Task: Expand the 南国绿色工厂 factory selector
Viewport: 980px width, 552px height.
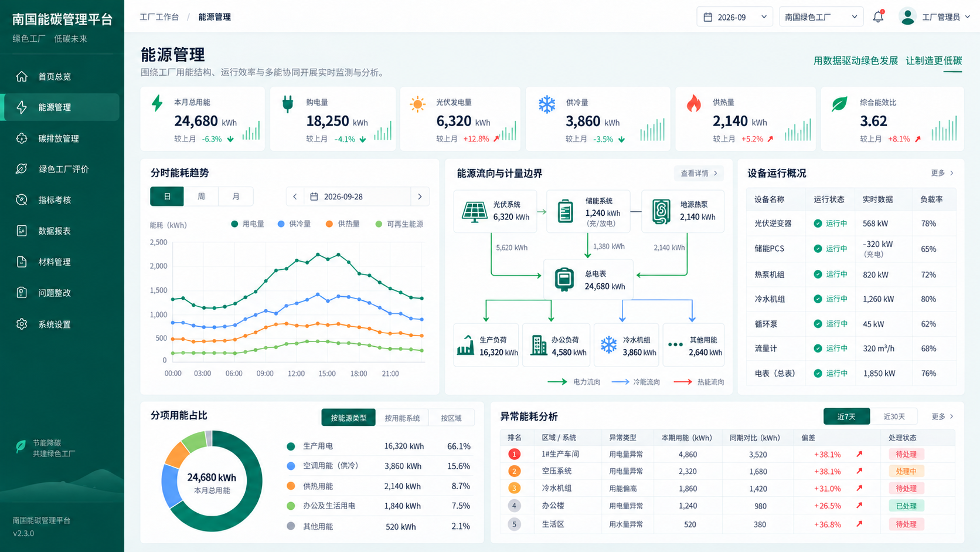Action: pyautogui.click(x=821, y=17)
